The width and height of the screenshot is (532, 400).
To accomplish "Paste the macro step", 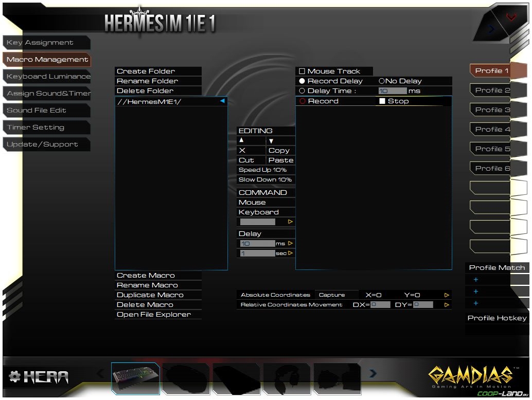I will pos(280,160).
